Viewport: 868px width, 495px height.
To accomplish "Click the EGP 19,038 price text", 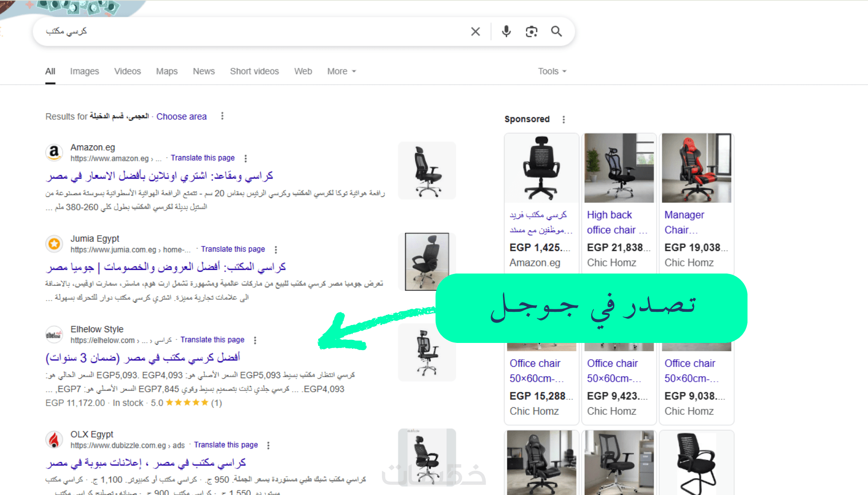I will 696,247.
